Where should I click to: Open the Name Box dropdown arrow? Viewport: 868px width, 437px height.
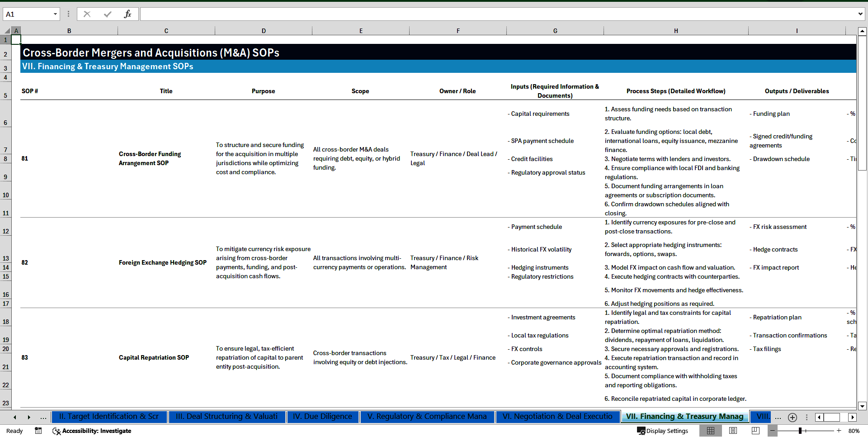tap(55, 14)
